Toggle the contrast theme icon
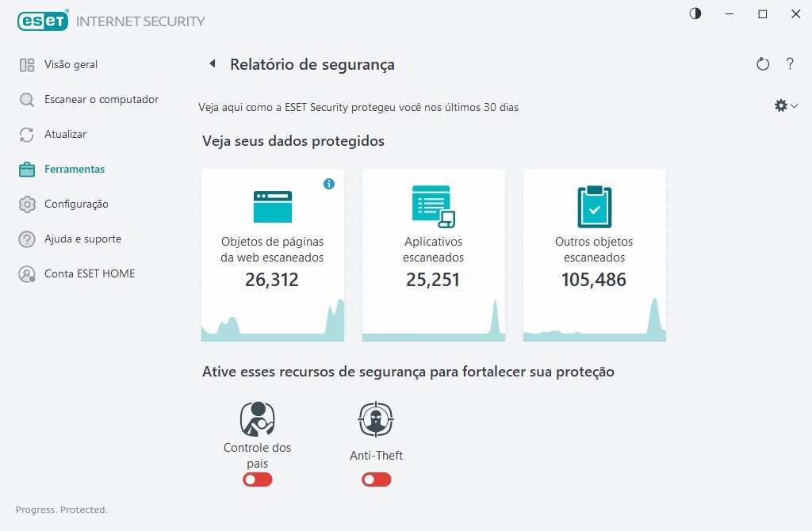Screen dimensions: 812x531 coord(695,14)
